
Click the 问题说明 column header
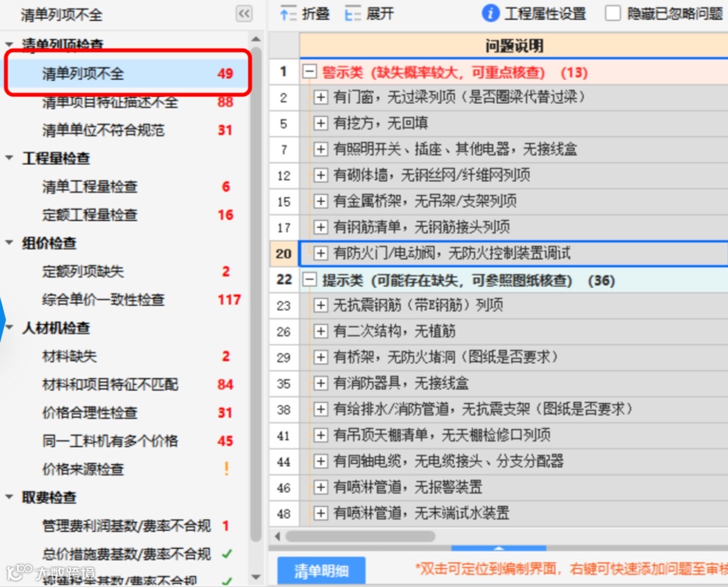pos(514,45)
